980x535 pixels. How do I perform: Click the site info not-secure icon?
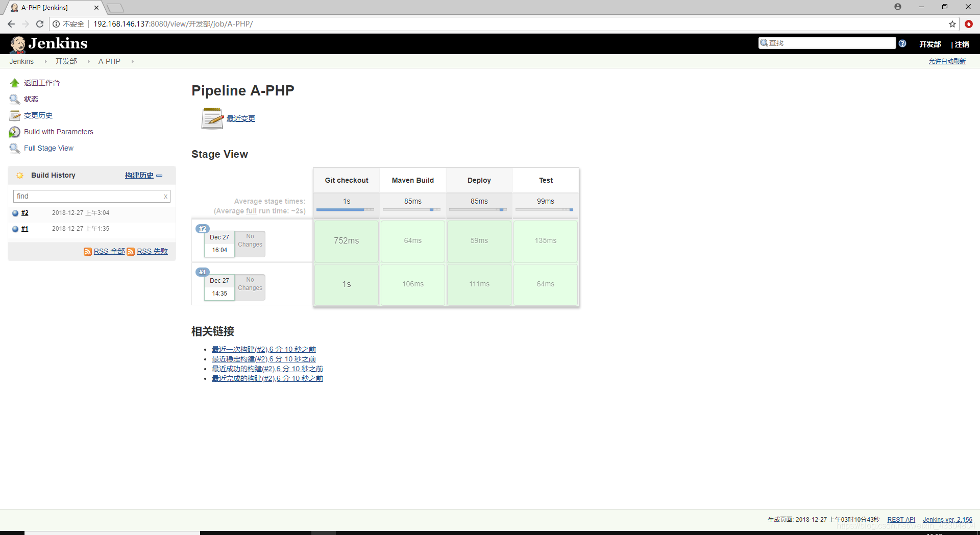56,24
